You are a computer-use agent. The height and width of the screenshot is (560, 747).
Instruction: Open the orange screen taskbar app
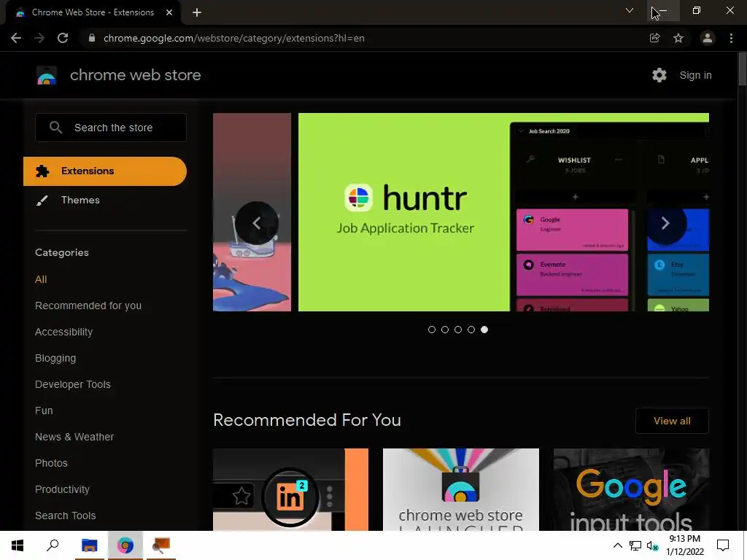click(x=161, y=545)
